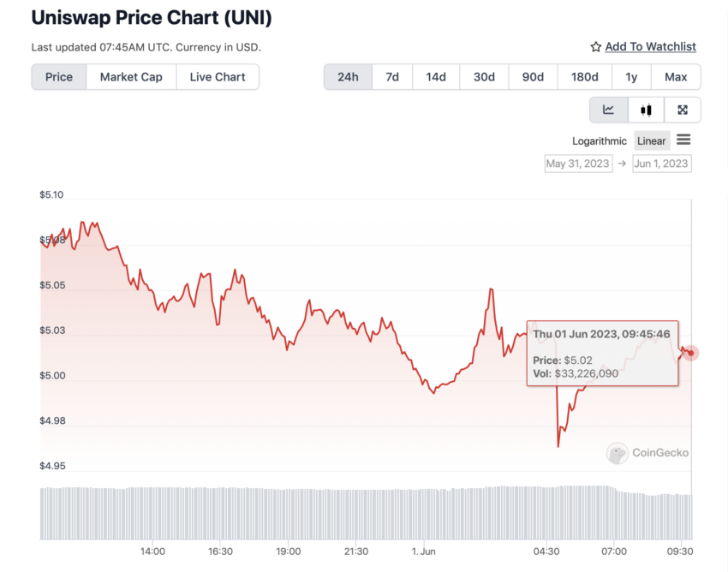Switch to line chart view icon
The height and width of the screenshot is (572, 728).
[x=608, y=110]
